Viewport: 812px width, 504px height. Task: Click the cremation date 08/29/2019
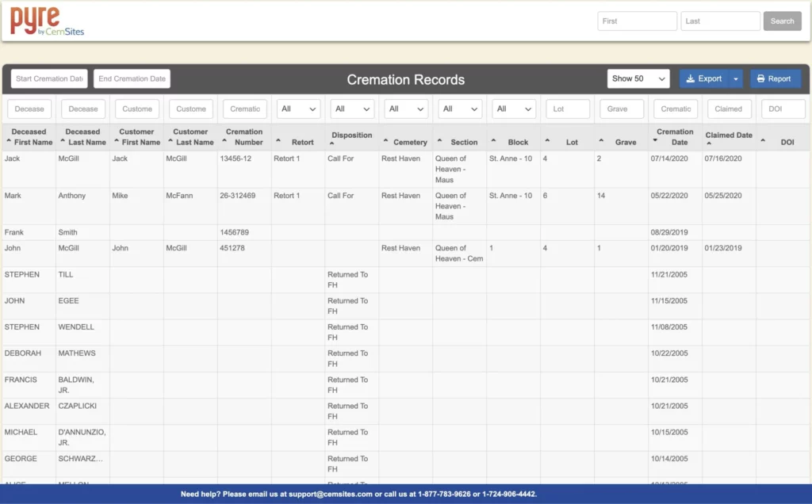(x=669, y=232)
